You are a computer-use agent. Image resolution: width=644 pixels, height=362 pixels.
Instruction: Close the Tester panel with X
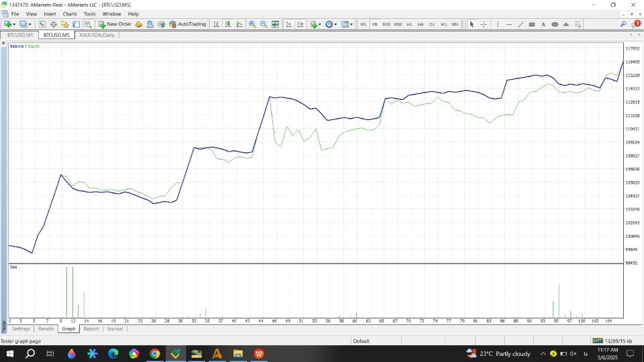pos(4,43)
